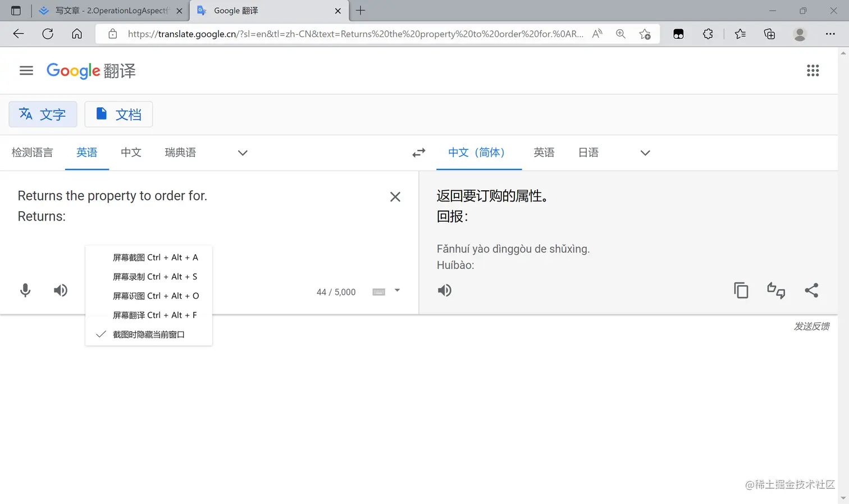Select 屏幕识图 Ctrl+Alt+O menu entry
This screenshot has width=849, height=504.
[x=149, y=296]
